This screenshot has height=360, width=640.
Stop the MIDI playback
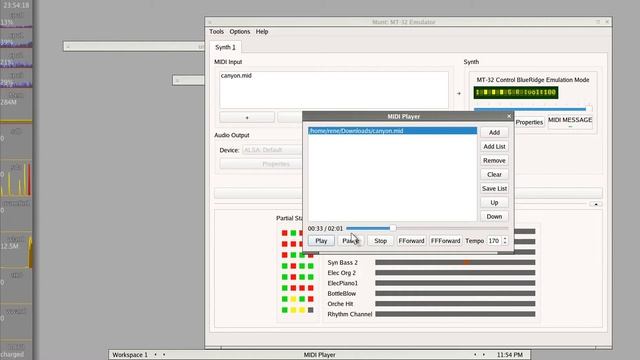(380, 241)
